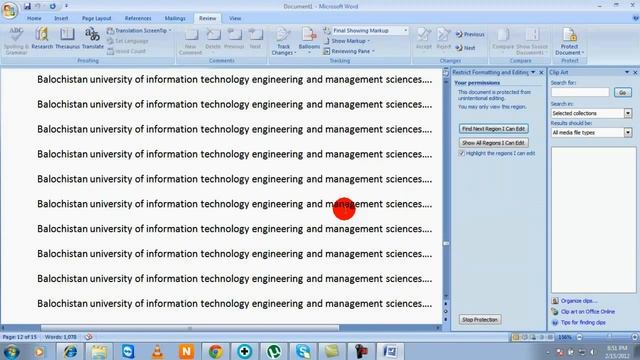Open the Windows Start button
640x360 pixels.
click(x=11, y=351)
